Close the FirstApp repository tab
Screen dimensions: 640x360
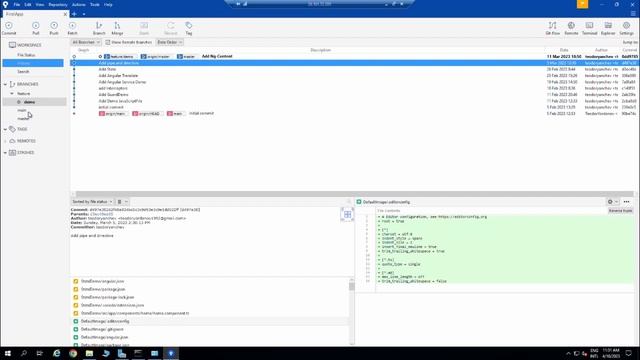(65, 14)
